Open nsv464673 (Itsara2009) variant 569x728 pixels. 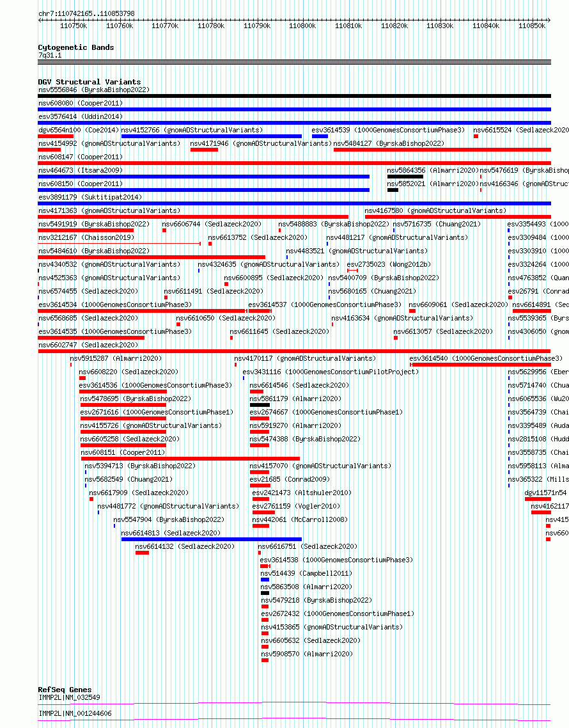81,170
